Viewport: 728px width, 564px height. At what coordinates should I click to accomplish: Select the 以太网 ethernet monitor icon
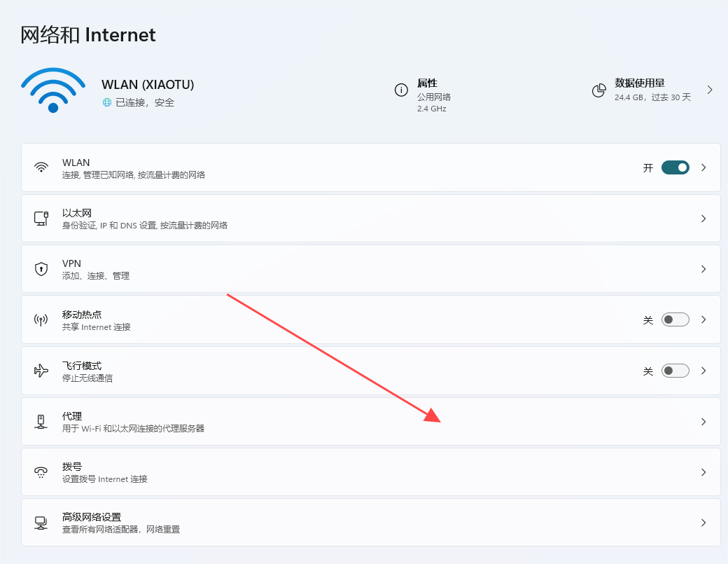pyautogui.click(x=41, y=218)
